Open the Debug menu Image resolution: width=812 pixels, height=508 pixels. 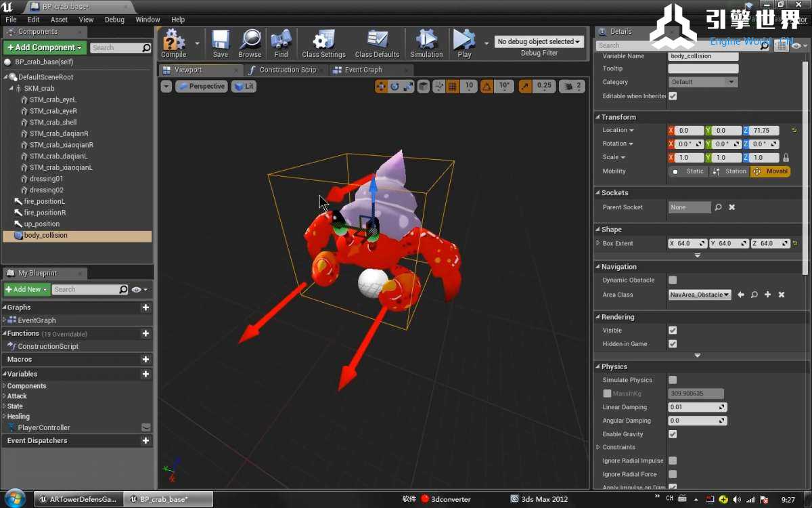click(x=114, y=20)
